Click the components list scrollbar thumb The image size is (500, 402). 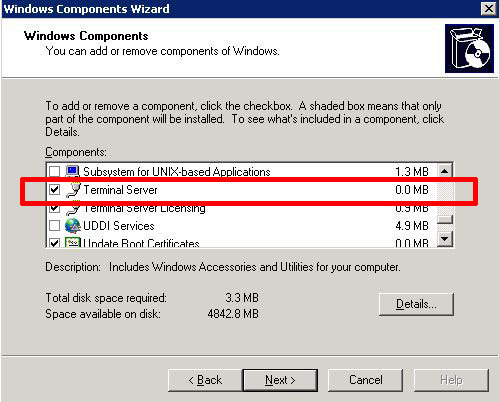(x=444, y=219)
